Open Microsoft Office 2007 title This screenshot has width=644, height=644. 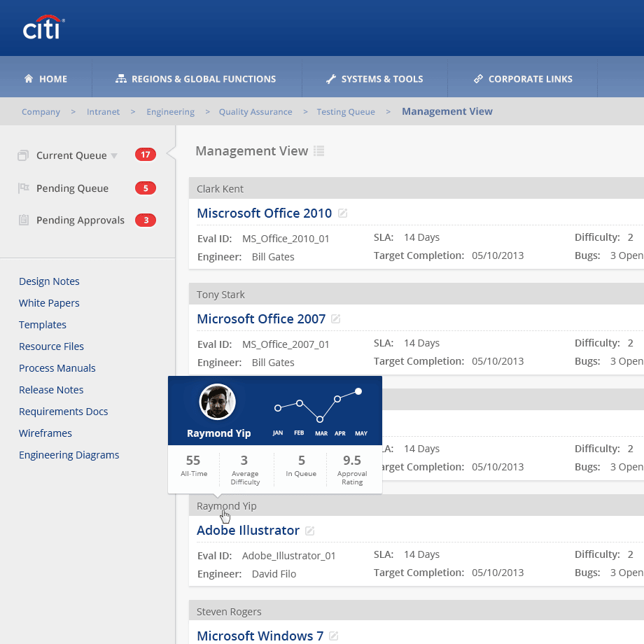[x=261, y=318]
